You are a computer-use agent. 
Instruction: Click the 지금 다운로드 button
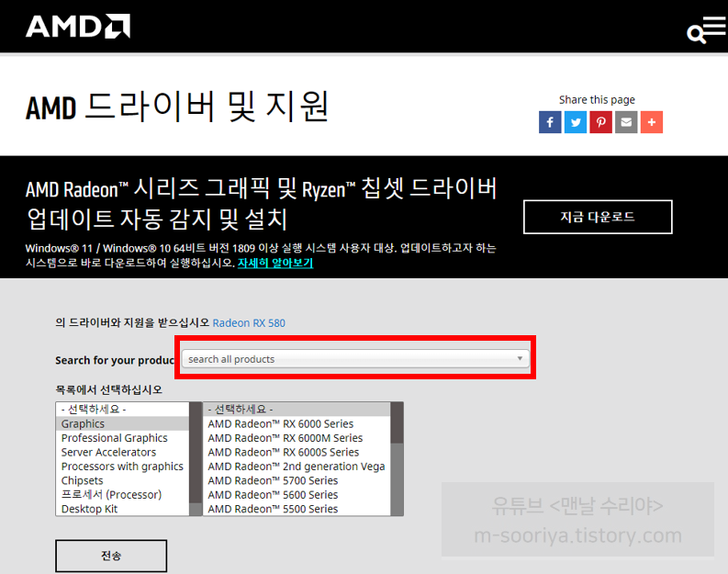[598, 217]
